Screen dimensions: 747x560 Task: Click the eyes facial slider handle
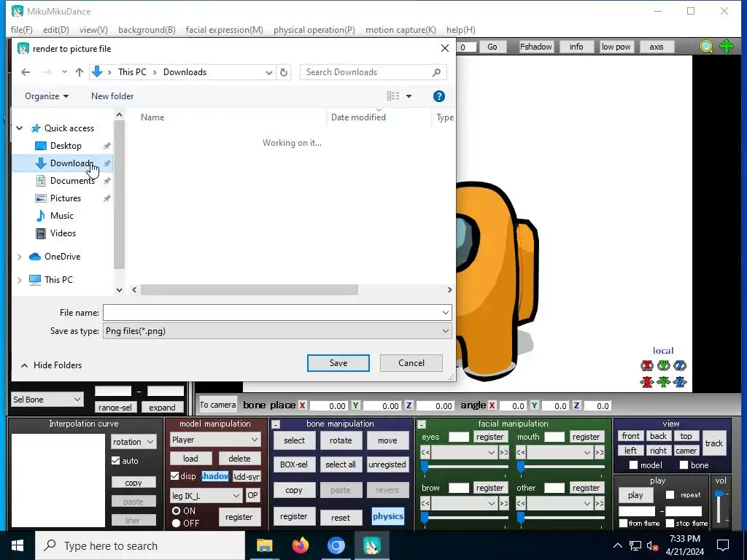(x=425, y=467)
